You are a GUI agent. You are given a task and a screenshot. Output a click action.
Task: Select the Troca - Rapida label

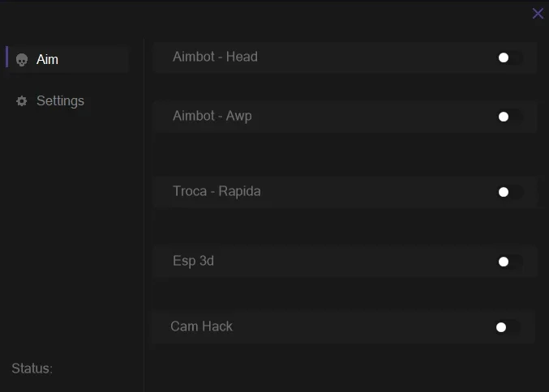pos(217,191)
